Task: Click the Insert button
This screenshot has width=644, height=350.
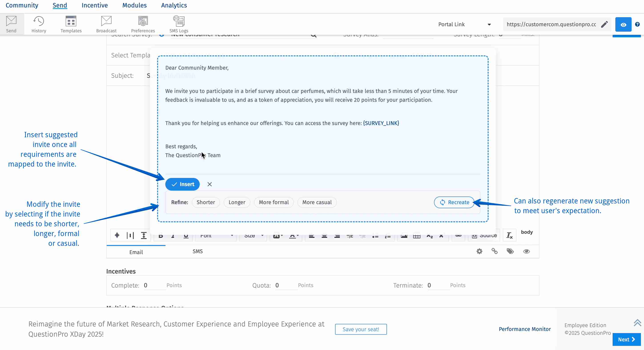Action: coord(183,184)
